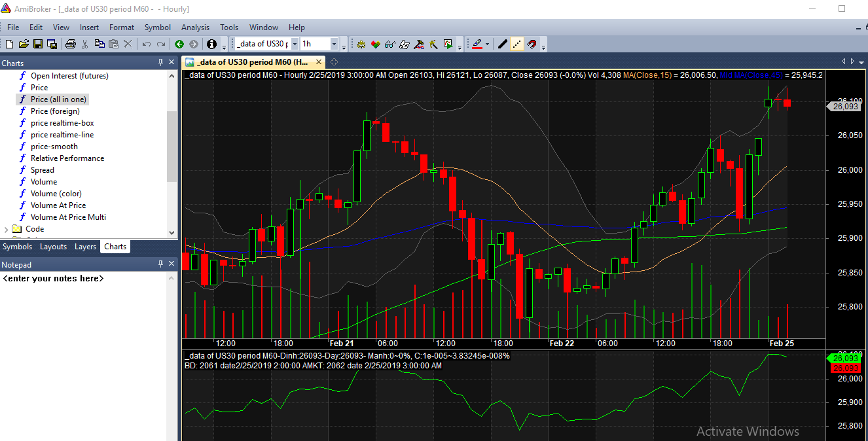Click the New document icon
Viewport: 868px width, 441px height.
pyautogui.click(x=9, y=44)
